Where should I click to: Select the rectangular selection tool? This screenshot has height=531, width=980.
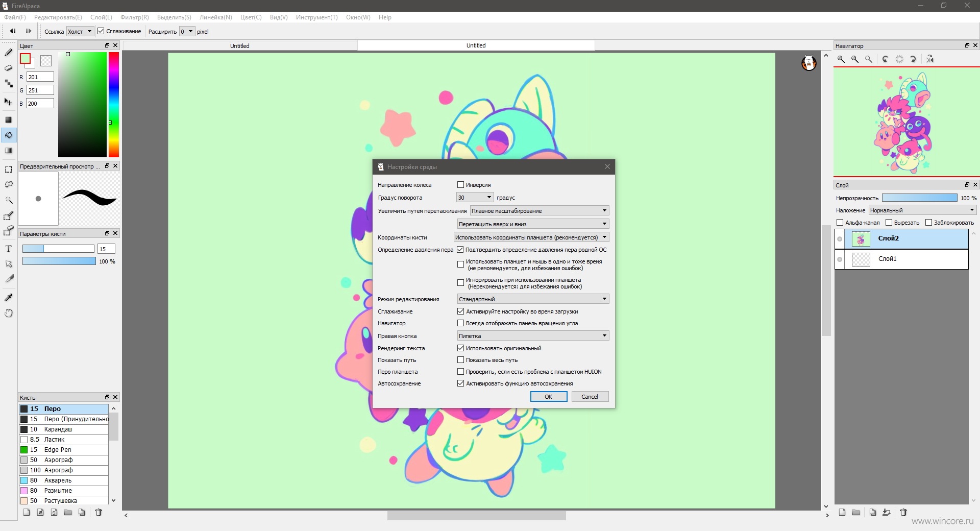(8, 169)
